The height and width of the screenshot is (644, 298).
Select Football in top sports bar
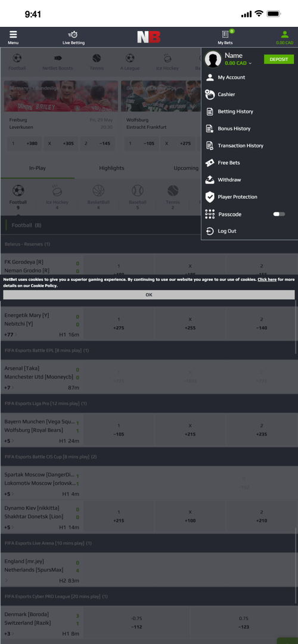pos(17,62)
